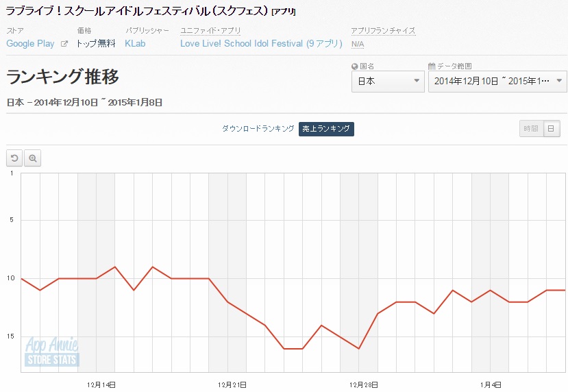Viewport: 568px width, 392px height.
Task: Click the external link icon beside Google Play
Action: tap(64, 44)
